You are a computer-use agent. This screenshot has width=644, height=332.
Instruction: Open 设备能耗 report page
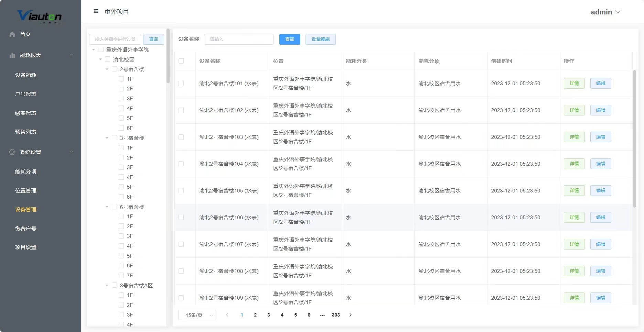tap(26, 75)
